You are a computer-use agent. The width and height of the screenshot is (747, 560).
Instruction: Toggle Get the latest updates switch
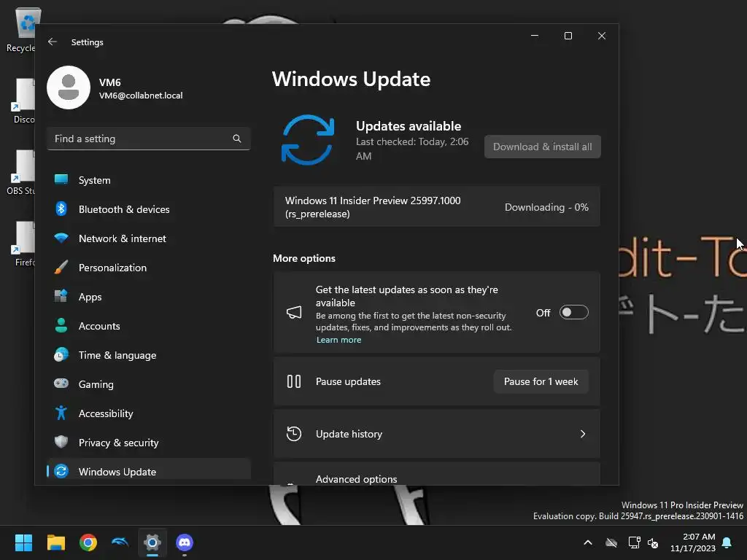(573, 312)
